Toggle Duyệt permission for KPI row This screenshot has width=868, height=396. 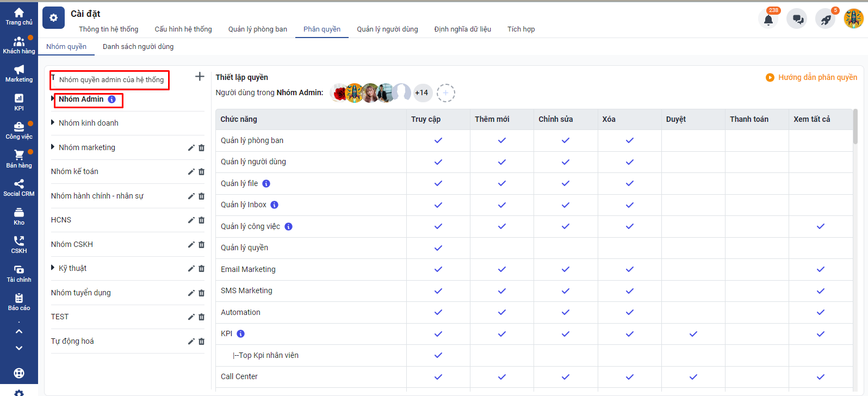(x=693, y=334)
